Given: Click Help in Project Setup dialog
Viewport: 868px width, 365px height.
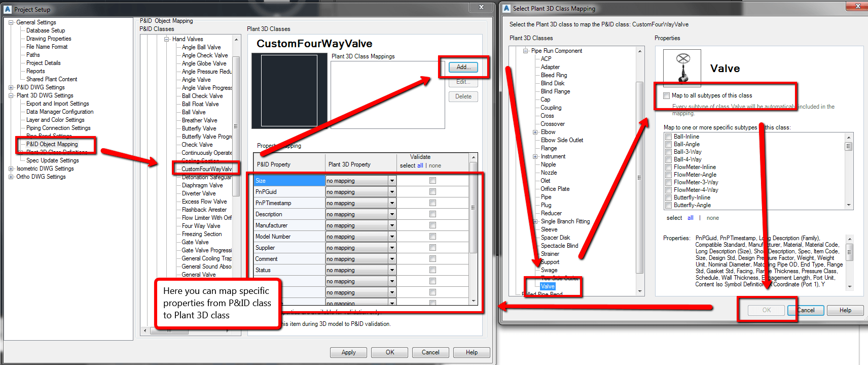Looking at the screenshot, I should (472, 352).
